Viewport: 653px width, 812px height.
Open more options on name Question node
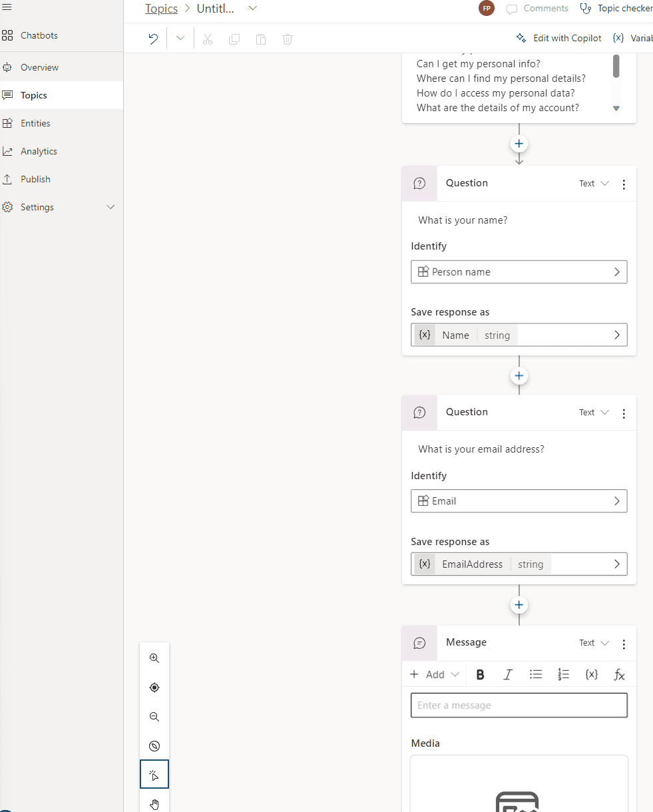tap(624, 184)
